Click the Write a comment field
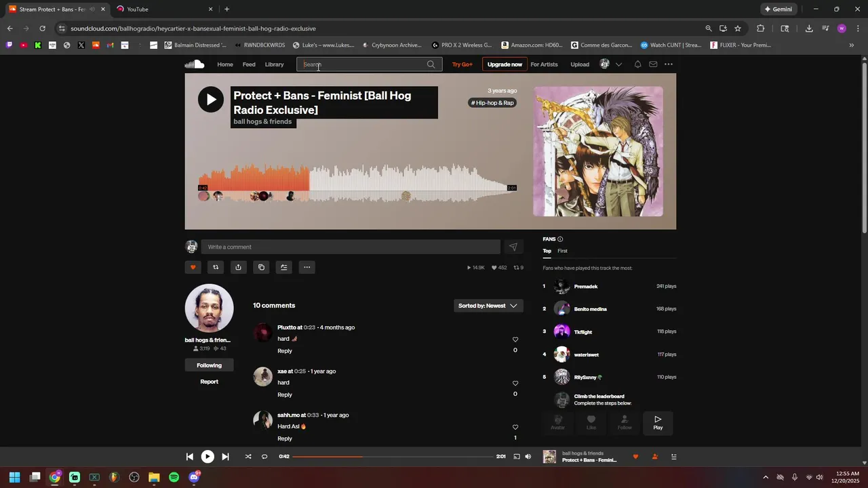Screen dimensions: 868x488 click(x=351, y=247)
